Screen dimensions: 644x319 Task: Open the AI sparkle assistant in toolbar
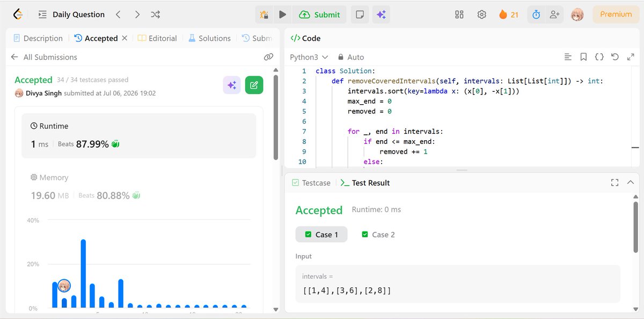[381, 15]
